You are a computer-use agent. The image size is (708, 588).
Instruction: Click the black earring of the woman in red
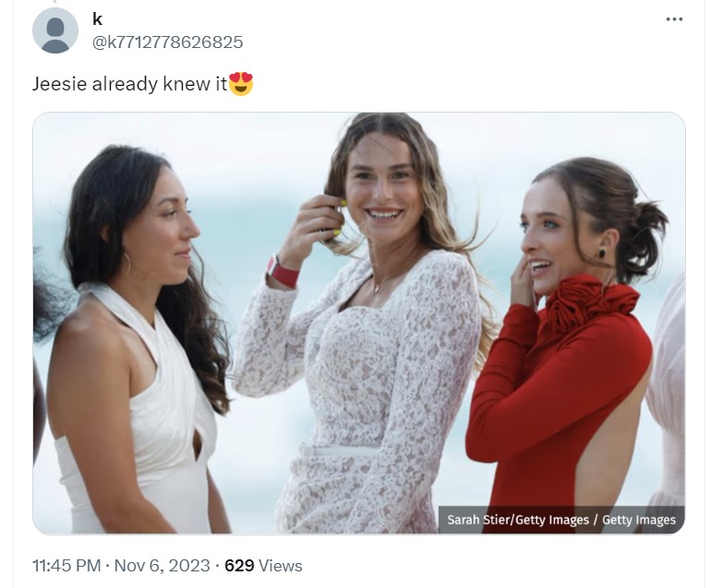pyautogui.click(x=601, y=253)
